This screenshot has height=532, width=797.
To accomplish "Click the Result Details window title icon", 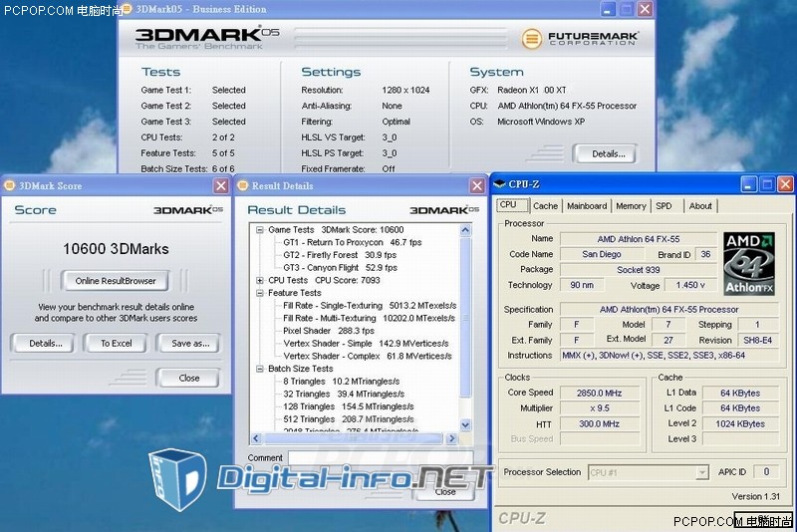I will point(243,185).
